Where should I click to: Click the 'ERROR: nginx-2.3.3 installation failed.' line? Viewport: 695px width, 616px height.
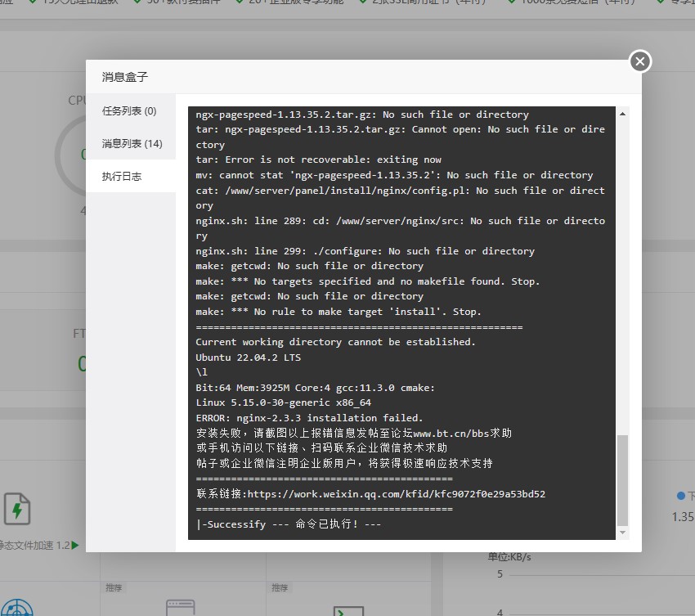click(x=309, y=418)
